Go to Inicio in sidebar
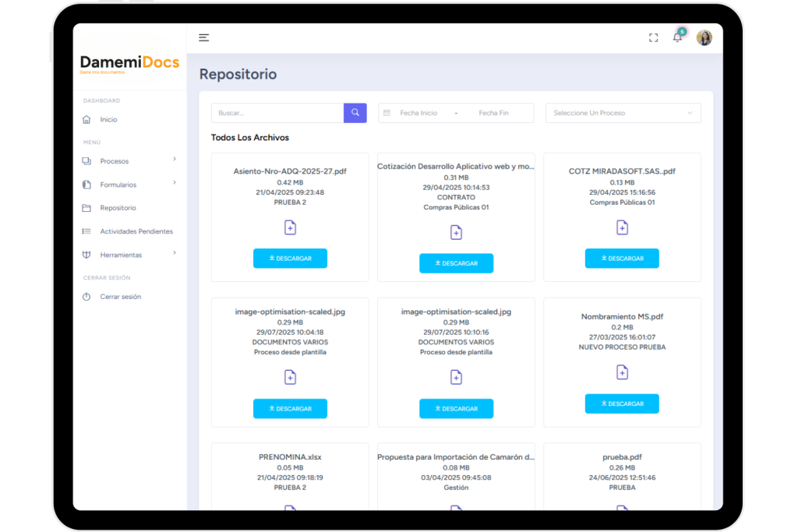The height and width of the screenshot is (532, 798). click(108, 119)
